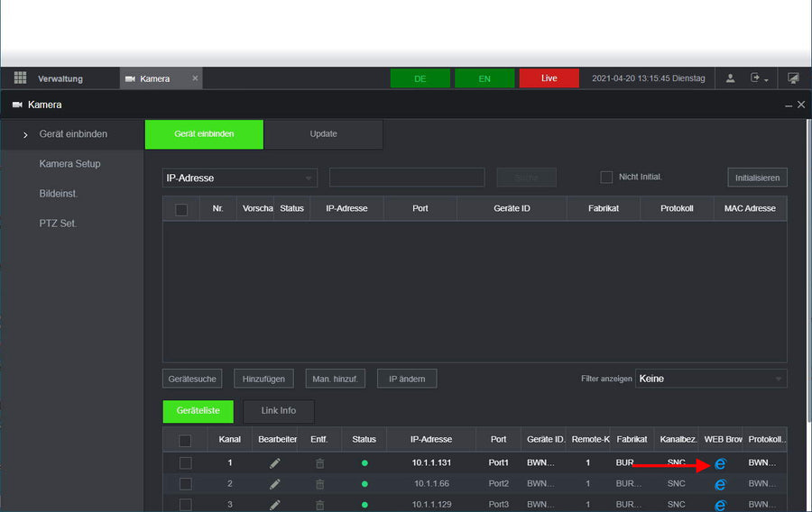Open the IP-Adresse search type dropdown
This screenshot has height=512, width=812.
240,178
